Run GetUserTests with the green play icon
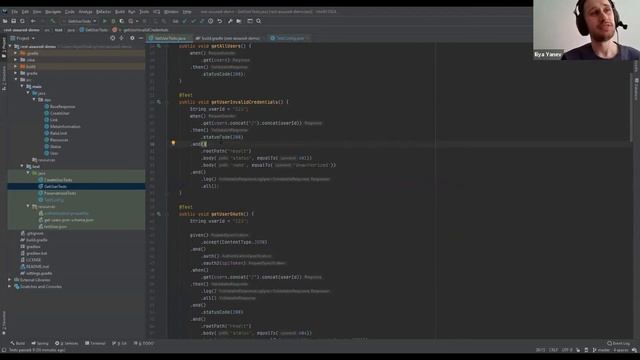This screenshot has height=360, width=640. click(x=104, y=21)
